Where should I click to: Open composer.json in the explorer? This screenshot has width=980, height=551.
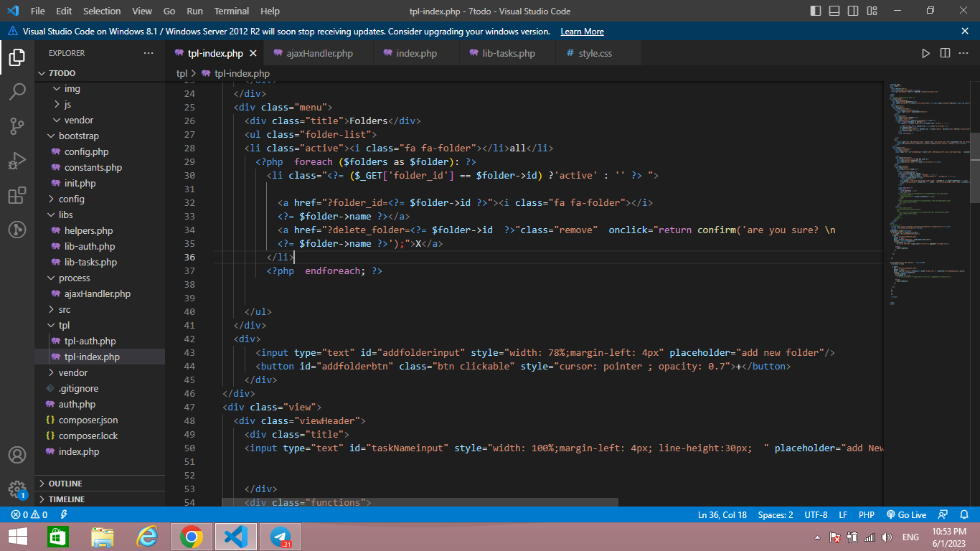(100, 420)
